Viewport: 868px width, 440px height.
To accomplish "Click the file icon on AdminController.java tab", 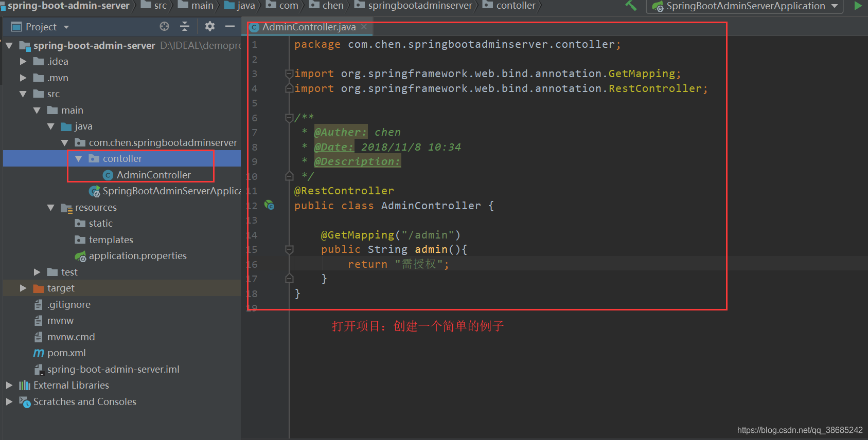I will (x=254, y=27).
